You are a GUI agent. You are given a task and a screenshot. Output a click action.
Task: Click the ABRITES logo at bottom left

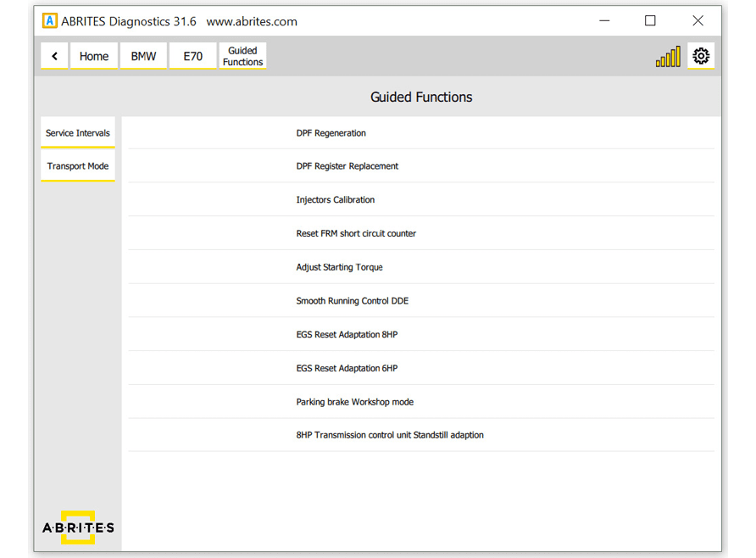78,527
